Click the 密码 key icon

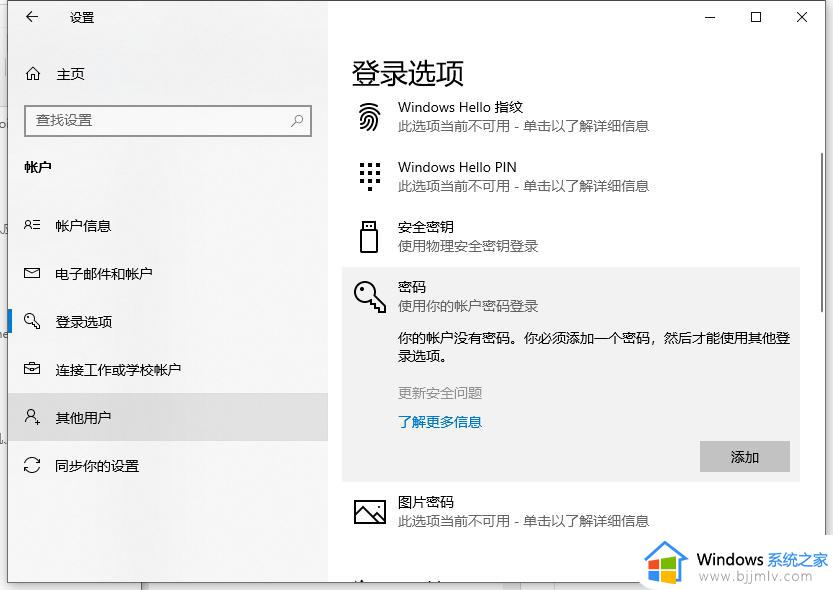click(370, 296)
